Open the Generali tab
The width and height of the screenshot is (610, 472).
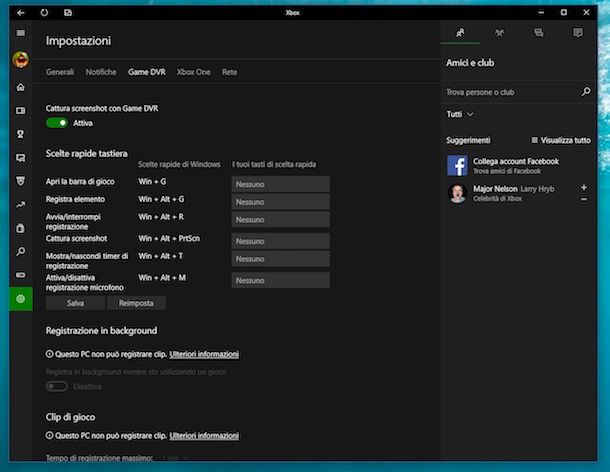point(60,72)
